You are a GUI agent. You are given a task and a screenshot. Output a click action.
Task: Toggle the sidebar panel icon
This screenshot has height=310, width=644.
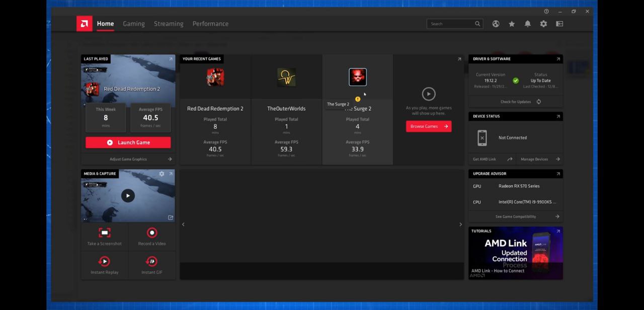559,24
